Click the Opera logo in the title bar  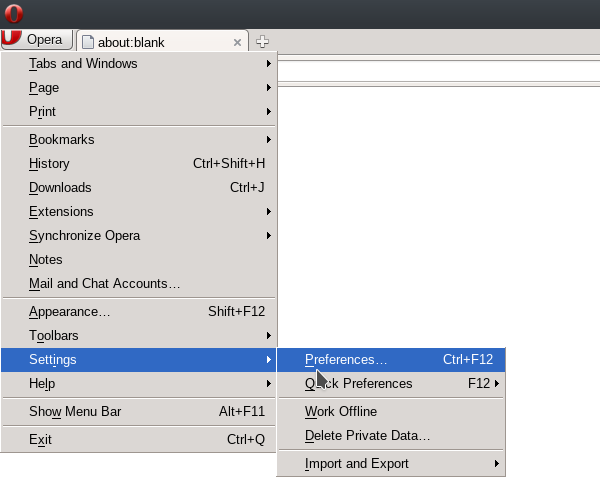pyautogui.click(x=14, y=13)
